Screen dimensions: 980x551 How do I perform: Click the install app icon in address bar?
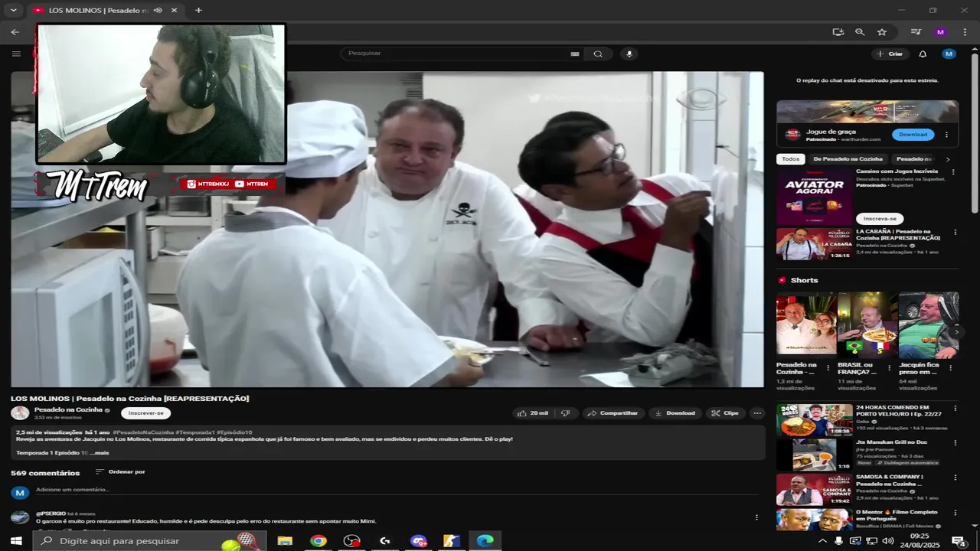pos(838,32)
